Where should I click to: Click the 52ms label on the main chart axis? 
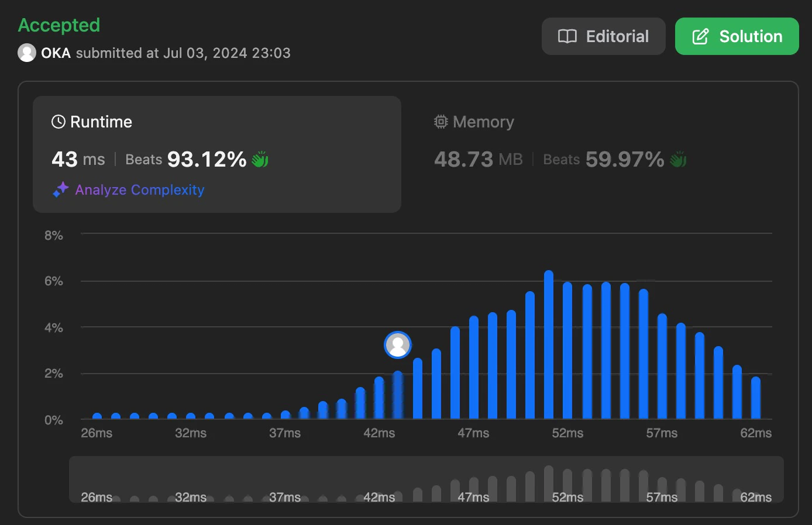[x=567, y=433]
